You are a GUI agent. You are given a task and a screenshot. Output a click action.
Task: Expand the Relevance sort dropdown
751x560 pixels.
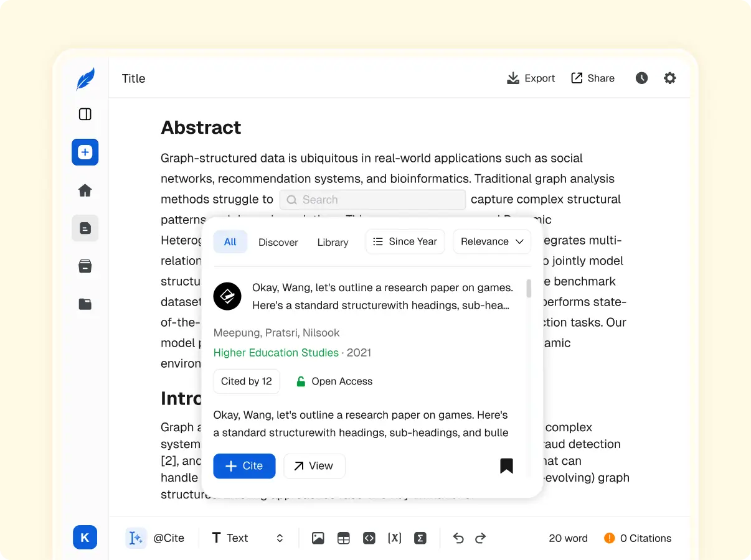coord(492,241)
